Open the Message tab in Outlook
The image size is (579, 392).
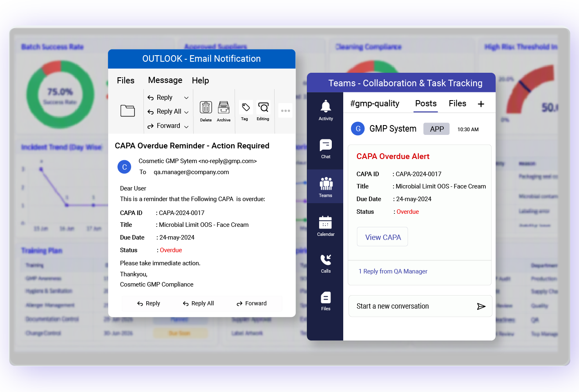coord(165,80)
